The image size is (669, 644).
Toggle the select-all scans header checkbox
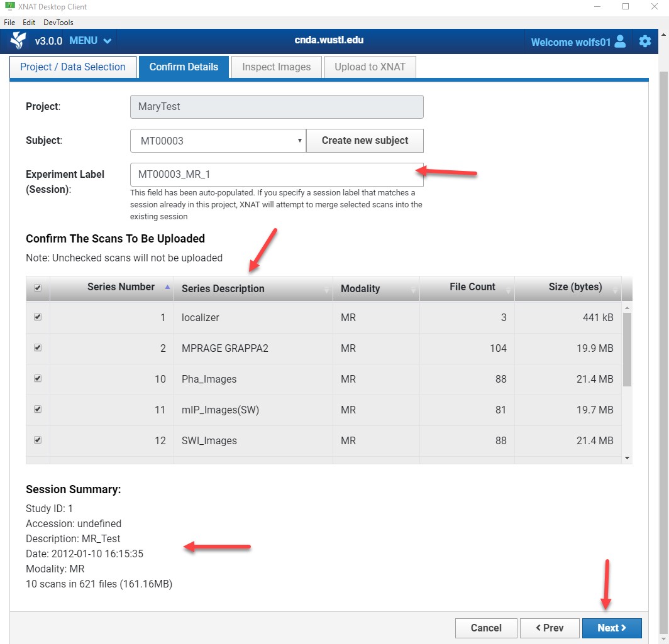click(38, 288)
